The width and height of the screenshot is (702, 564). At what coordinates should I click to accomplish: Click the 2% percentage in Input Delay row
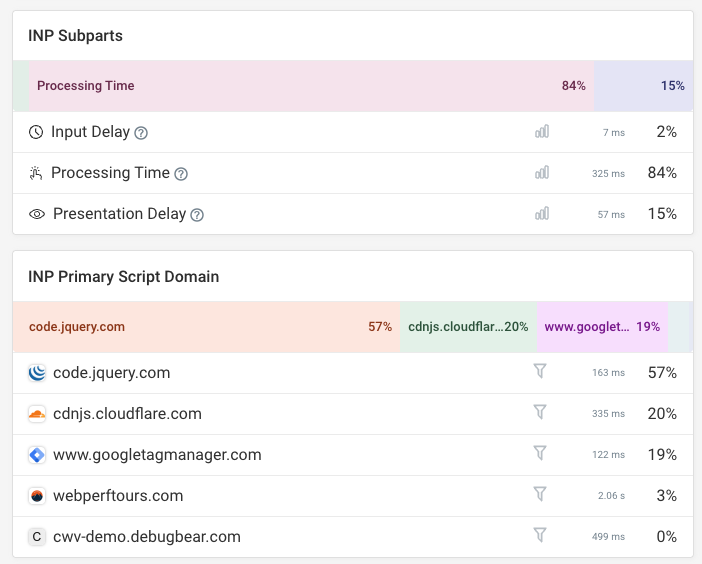[x=667, y=132]
